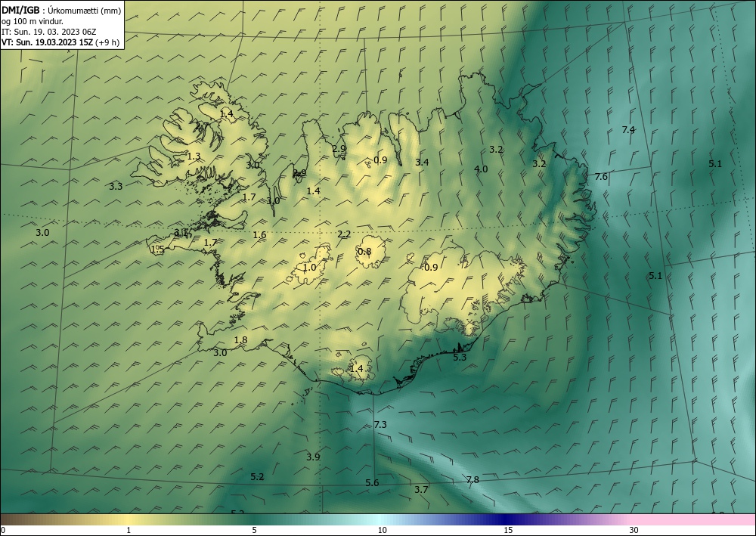Screen dimensions: 756x536
Task: Select the 1.5 value on Snæfellsnes tip
Action: [x=158, y=249]
